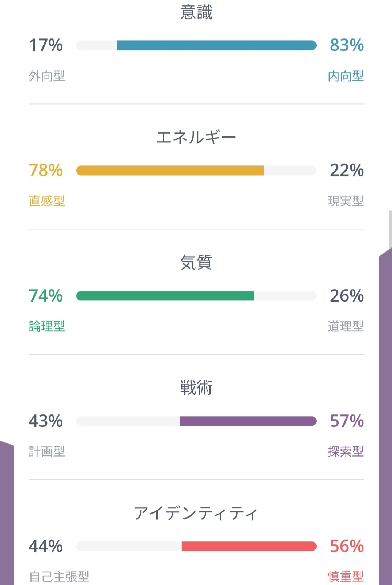Select the 外向型 label

point(47,76)
